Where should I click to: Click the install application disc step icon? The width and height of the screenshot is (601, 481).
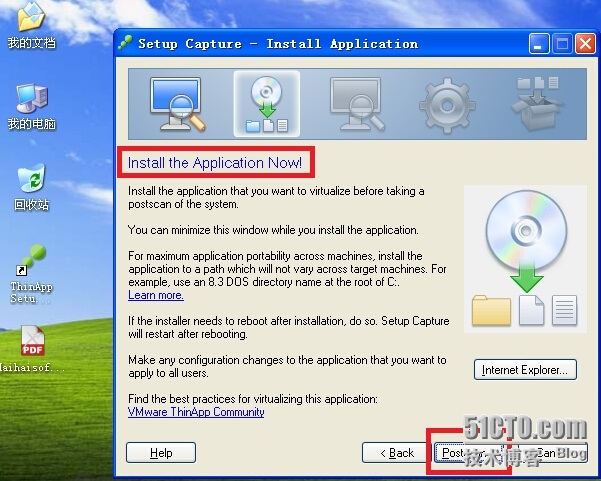pos(267,104)
